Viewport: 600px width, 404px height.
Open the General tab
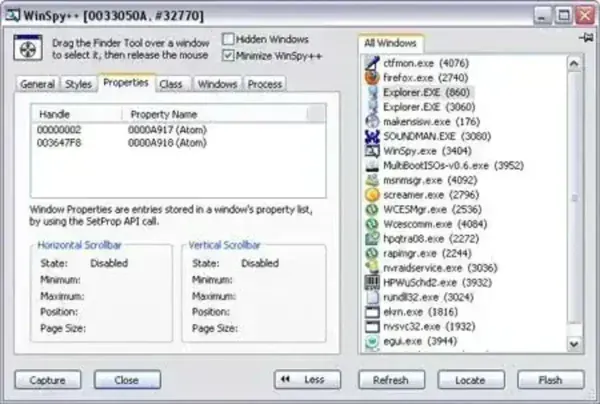click(x=38, y=84)
